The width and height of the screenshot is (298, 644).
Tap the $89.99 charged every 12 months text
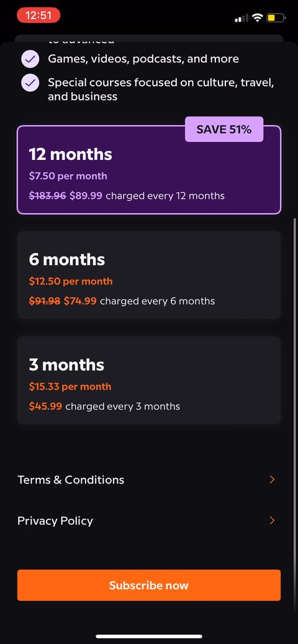coord(147,196)
